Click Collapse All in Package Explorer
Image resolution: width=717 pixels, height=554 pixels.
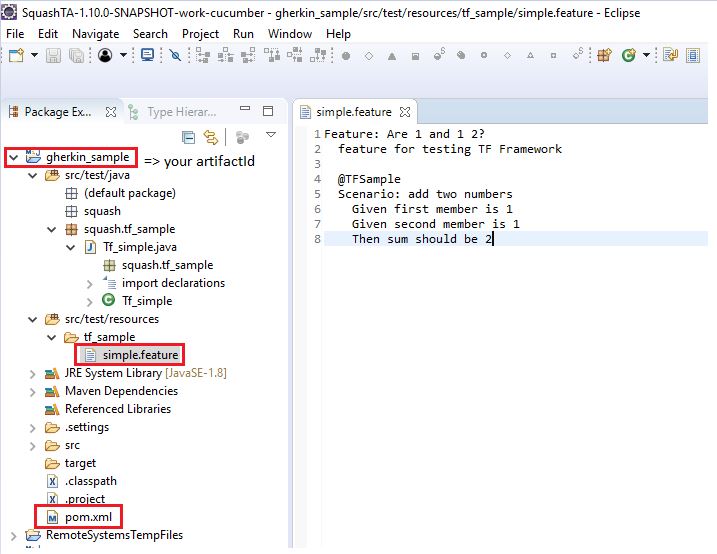[188, 137]
